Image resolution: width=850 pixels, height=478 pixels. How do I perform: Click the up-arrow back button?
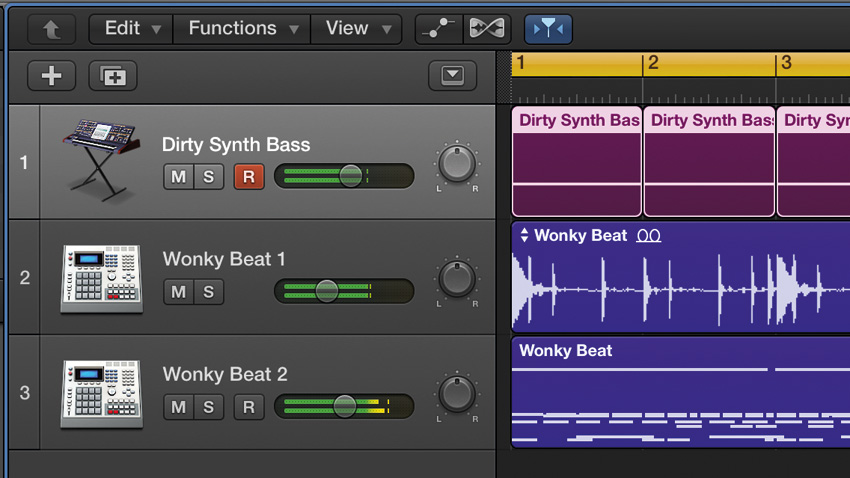click(51, 29)
